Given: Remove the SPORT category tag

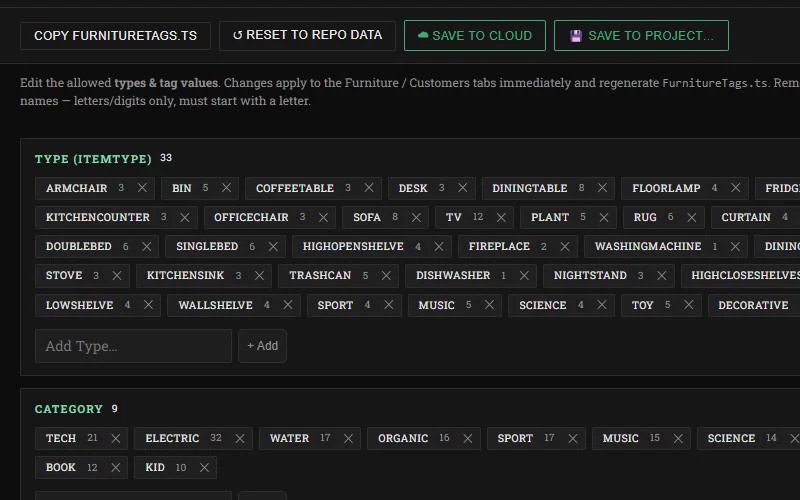Looking at the screenshot, I should point(573,438).
